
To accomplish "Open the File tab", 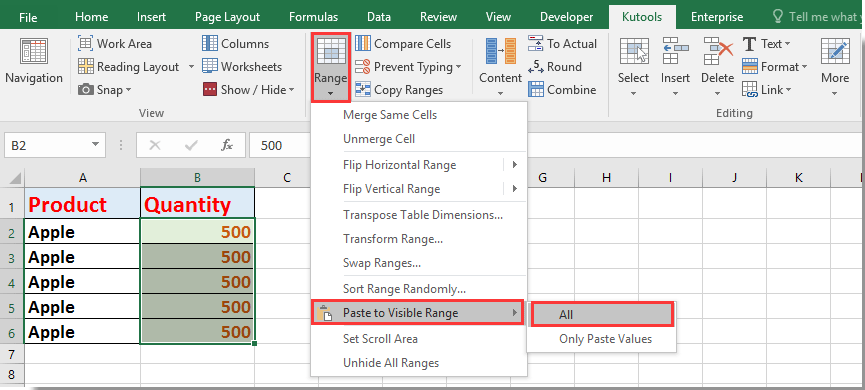I will click(x=28, y=17).
